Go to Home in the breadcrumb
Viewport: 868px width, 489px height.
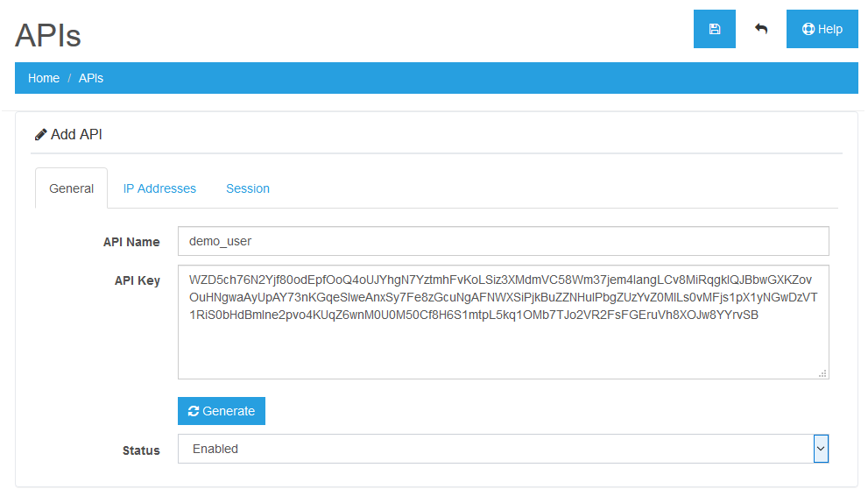44,78
